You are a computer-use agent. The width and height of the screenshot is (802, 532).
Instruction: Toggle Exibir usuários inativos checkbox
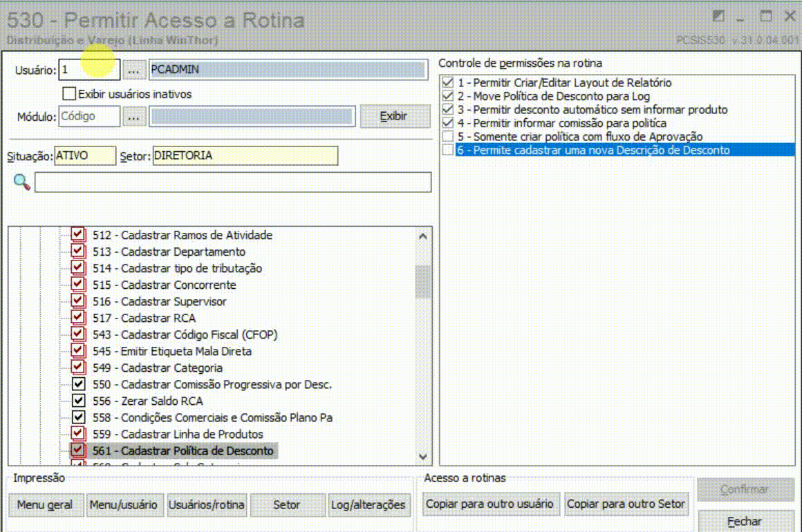[69, 93]
